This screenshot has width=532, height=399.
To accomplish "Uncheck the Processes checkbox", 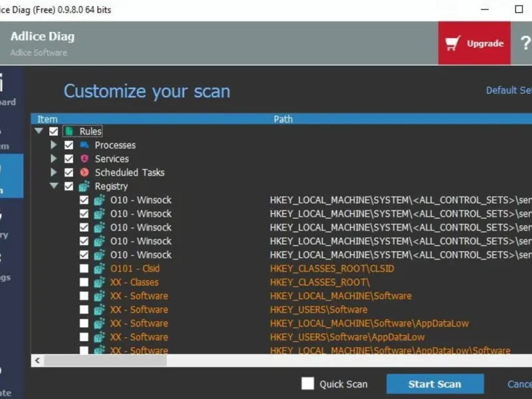I will click(x=69, y=145).
